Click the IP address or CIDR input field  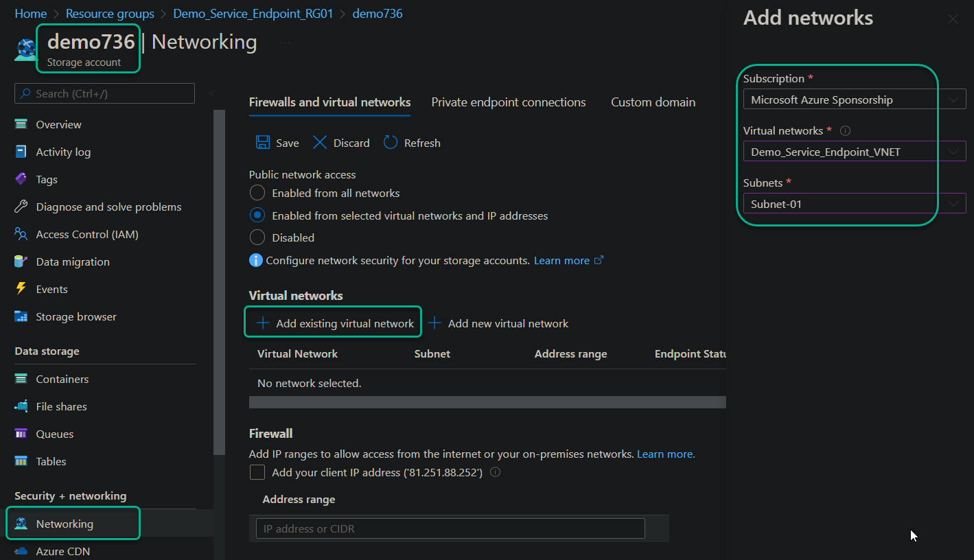pos(450,528)
